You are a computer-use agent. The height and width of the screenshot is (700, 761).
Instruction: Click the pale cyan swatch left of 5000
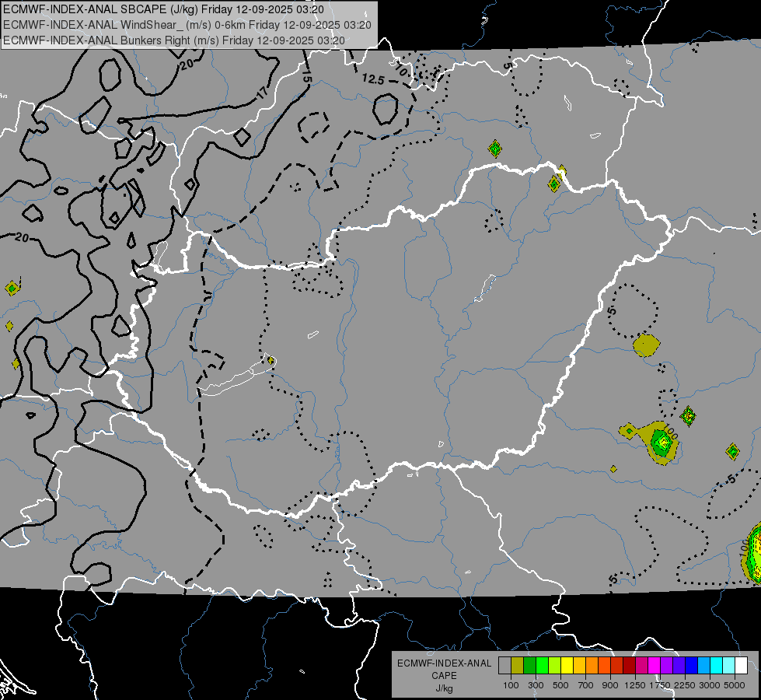click(729, 665)
